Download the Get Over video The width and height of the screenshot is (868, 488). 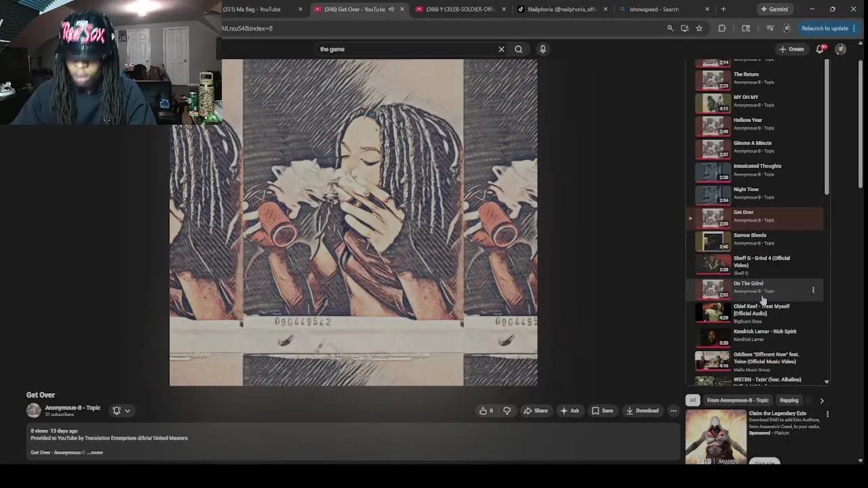pyautogui.click(x=642, y=411)
